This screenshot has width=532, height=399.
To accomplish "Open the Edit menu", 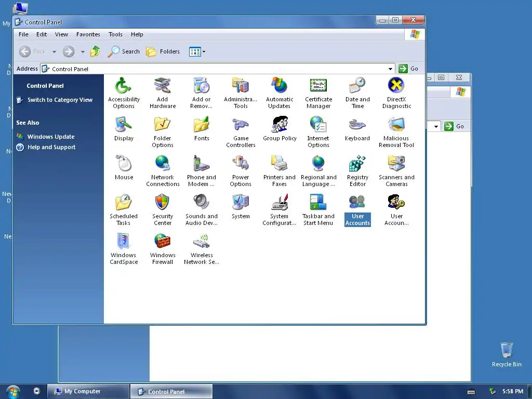I will click(42, 34).
